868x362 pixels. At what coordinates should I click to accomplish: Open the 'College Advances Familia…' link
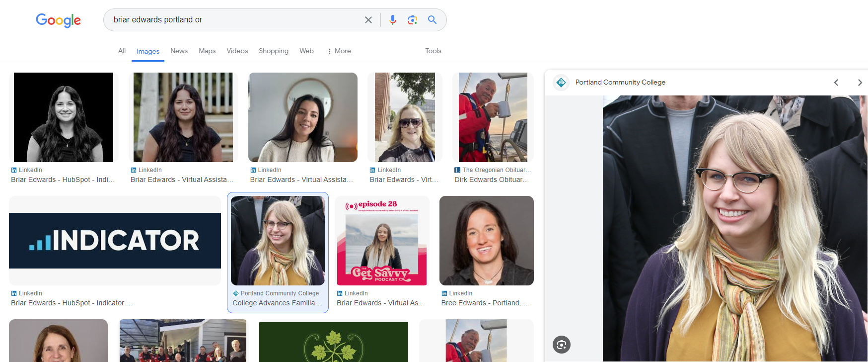[277, 303]
